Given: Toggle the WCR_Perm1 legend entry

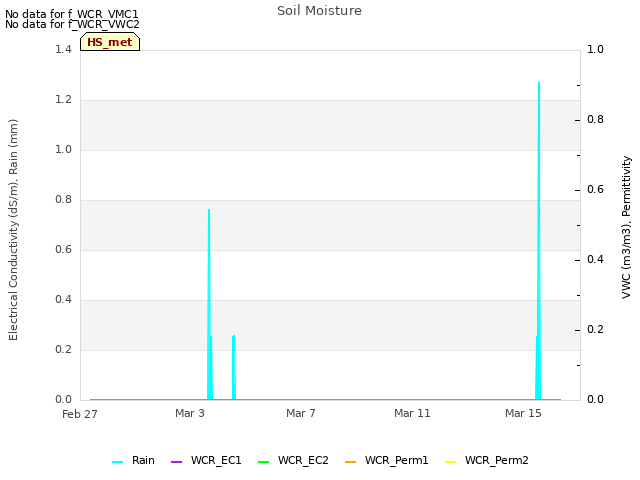Looking at the screenshot, I should (x=387, y=460).
